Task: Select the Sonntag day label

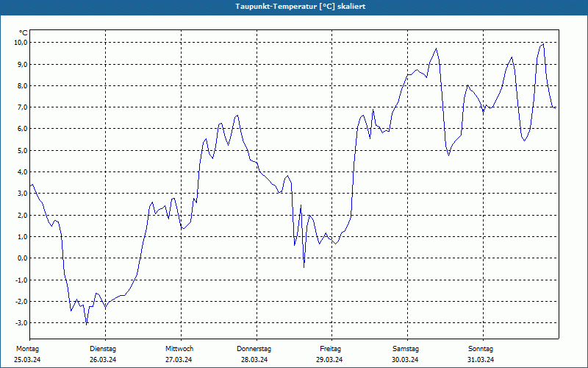Action: (x=481, y=349)
